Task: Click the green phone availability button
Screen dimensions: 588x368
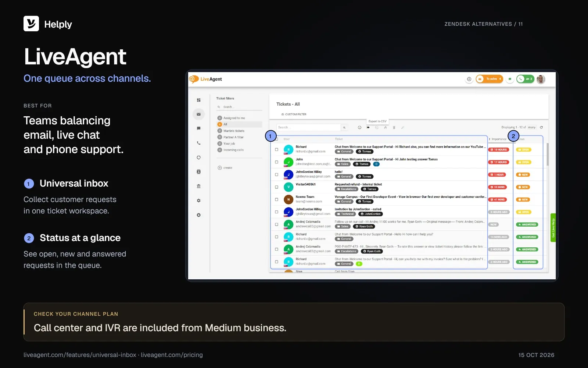Action: (525, 79)
